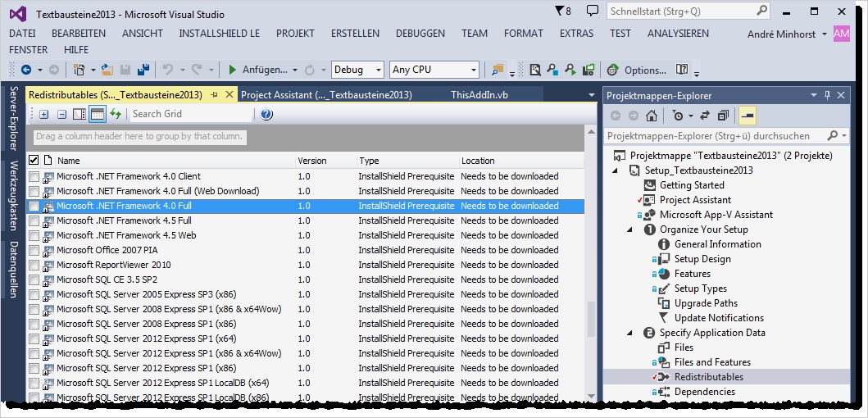Check the Microsoft .NET Framework 4.0 Client box
Viewport: 868px width, 418px height.
coord(34,176)
